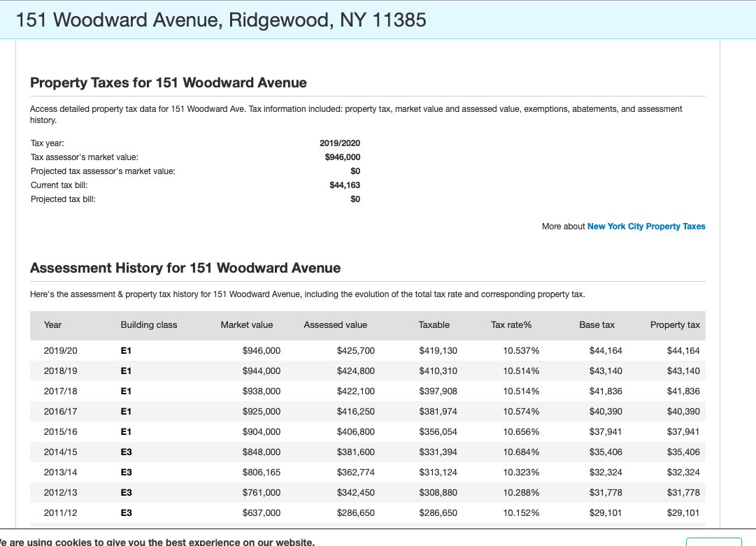Click the cookie banner button at bottom right

[x=713, y=541]
